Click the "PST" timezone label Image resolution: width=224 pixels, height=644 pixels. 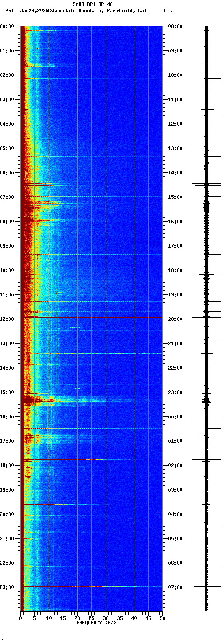[9, 11]
